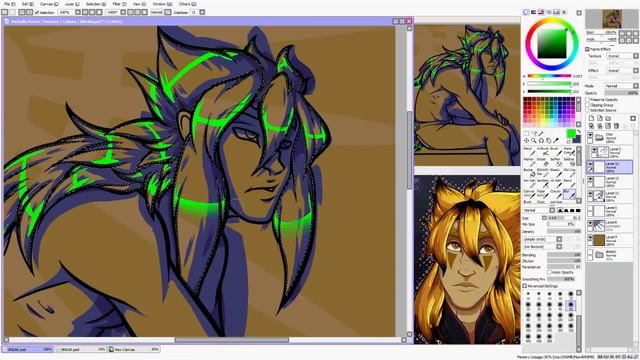The height and width of the screenshot is (360, 640).
Task: Click the dark blue background color swatch
Action: (576, 140)
